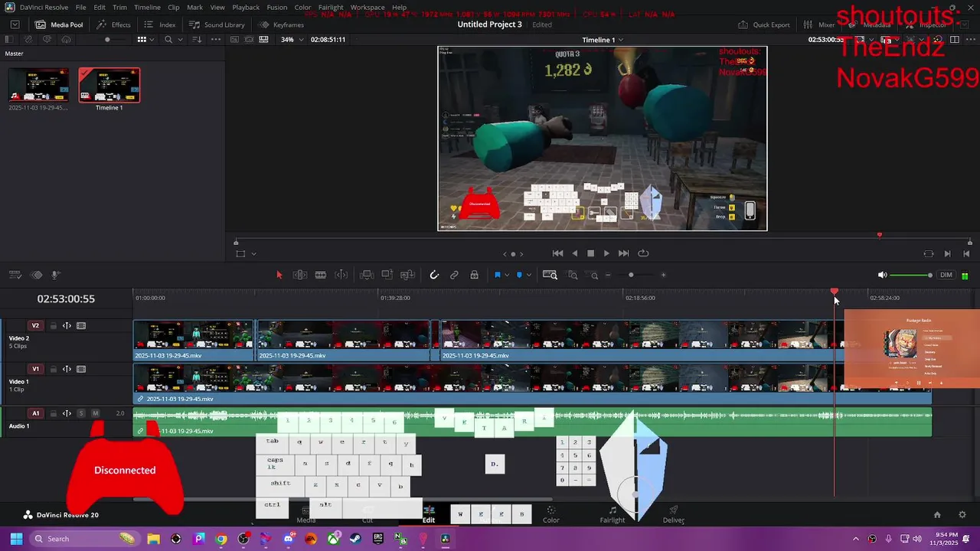Click the media pool thumbnail size slider
The image size is (980, 551).
(x=107, y=39)
